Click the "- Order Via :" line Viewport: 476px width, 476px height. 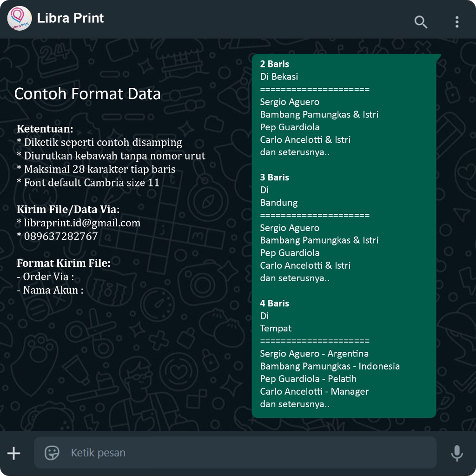click(x=46, y=277)
